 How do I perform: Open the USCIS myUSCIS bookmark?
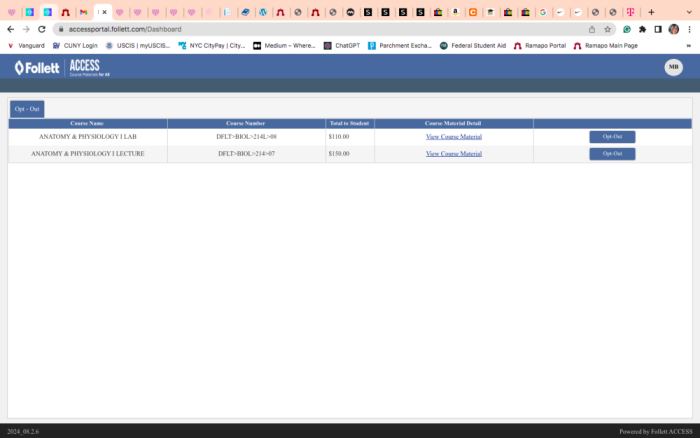pos(138,46)
